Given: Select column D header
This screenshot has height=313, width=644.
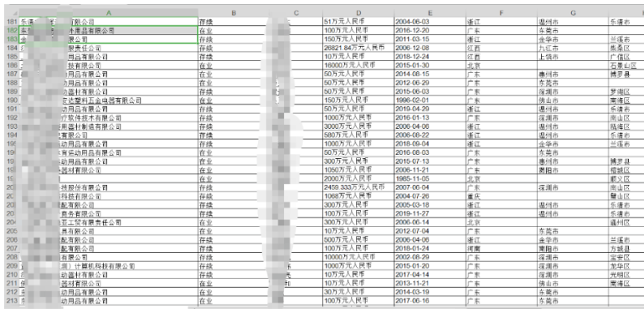Looking at the screenshot, I should [x=358, y=13].
